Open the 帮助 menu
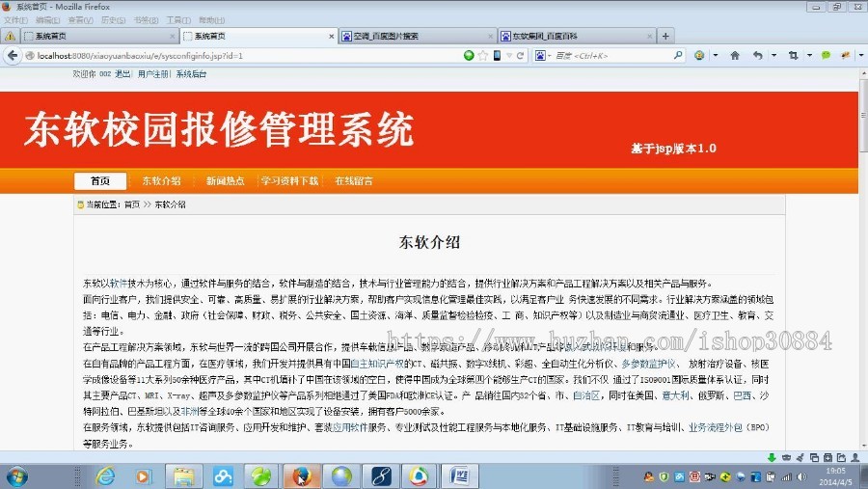Viewport: 868px width, 489px height. point(211,20)
